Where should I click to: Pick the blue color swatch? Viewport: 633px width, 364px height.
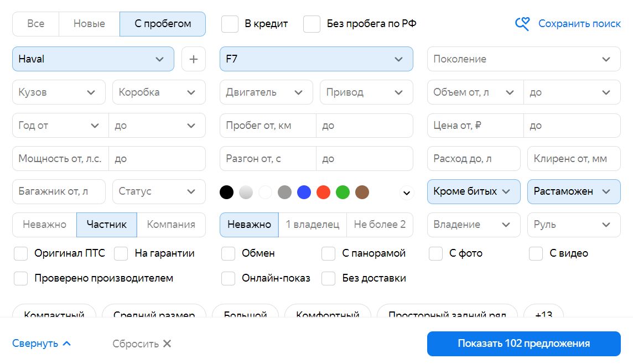pos(304,192)
